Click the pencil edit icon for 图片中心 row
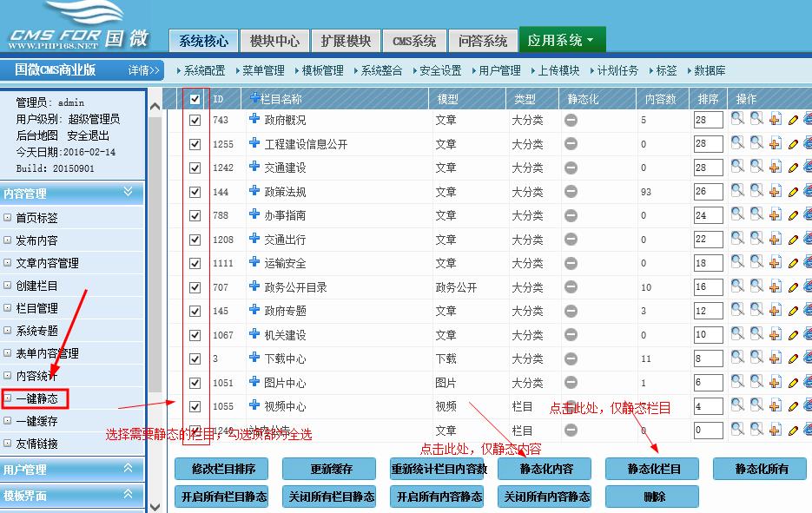The width and height of the screenshot is (812, 513). pyautogui.click(x=792, y=383)
